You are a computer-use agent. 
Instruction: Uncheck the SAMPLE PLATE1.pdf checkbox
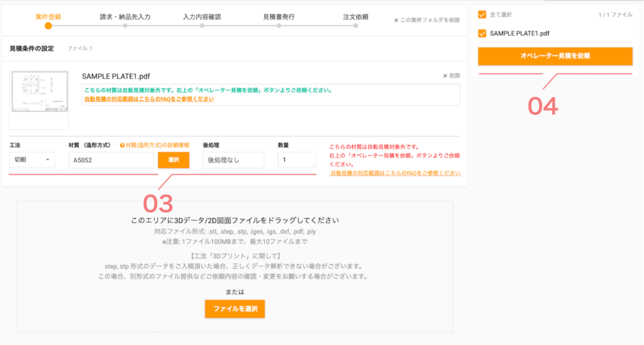(482, 33)
